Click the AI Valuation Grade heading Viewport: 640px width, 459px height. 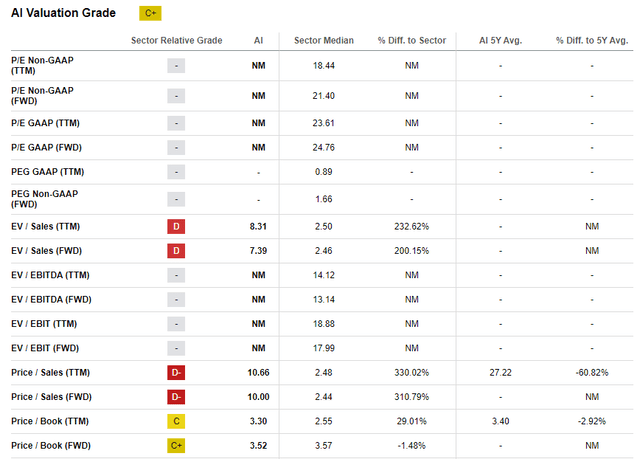(x=67, y=13)
